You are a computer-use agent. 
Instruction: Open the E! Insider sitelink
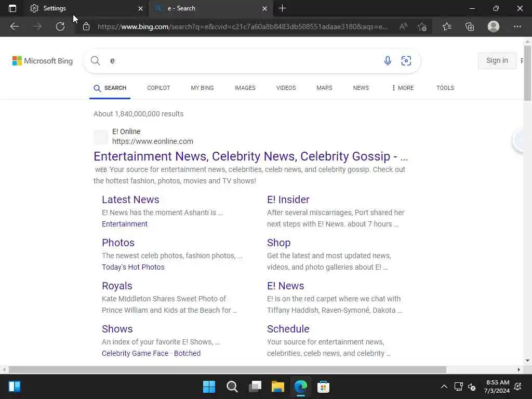[288, 199]
